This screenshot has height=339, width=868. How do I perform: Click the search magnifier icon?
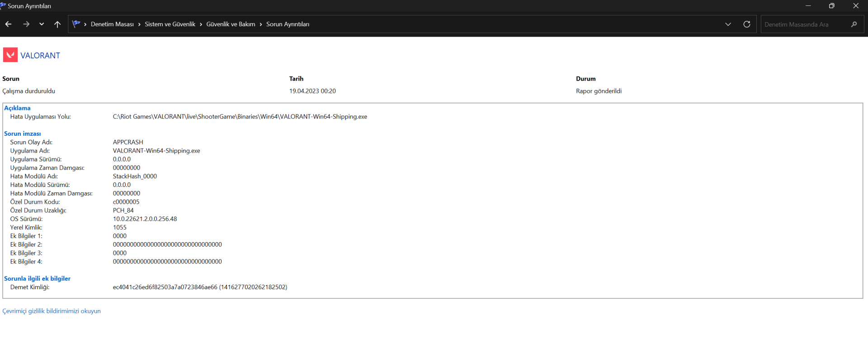pos(854,24)
